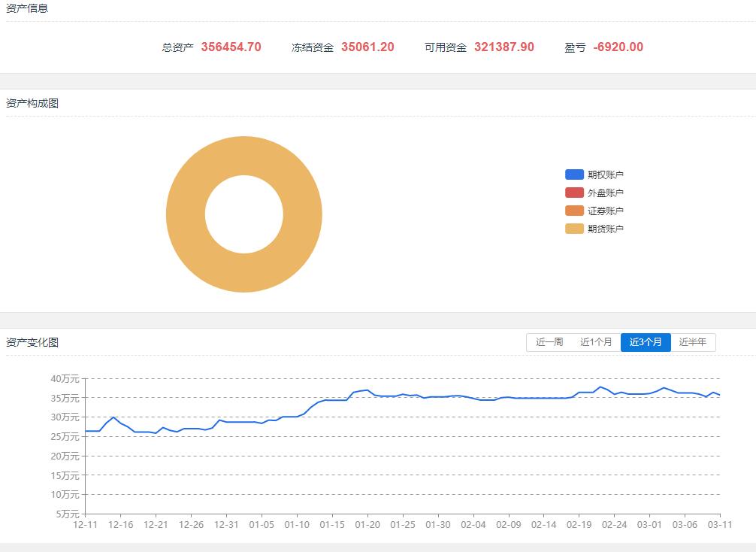Click the 资产变化图 section heading
756x552 pixels.
(32, 342)
